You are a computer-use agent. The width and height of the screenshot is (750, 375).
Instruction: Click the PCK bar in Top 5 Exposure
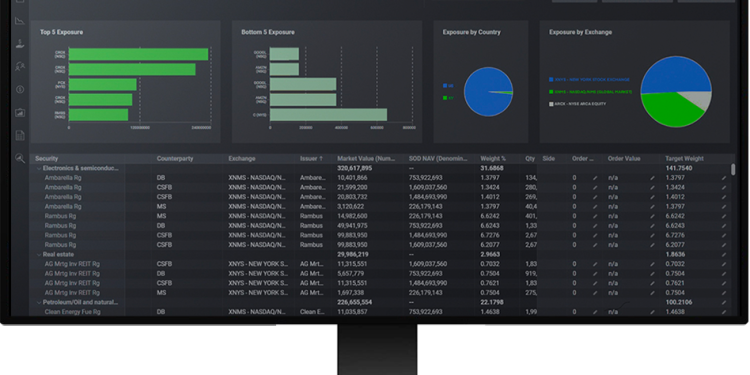(x=102, y=85)
